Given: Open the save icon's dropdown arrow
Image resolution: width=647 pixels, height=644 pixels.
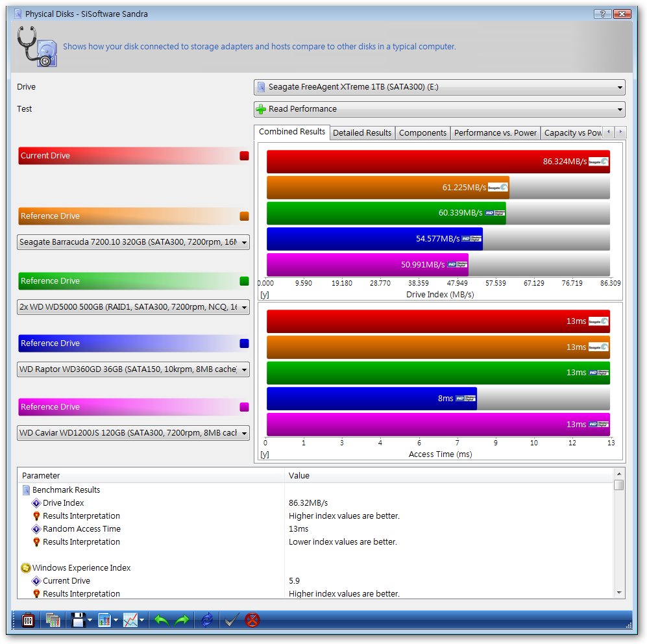Looking at the screenshot, I should (x=90, y=620).
